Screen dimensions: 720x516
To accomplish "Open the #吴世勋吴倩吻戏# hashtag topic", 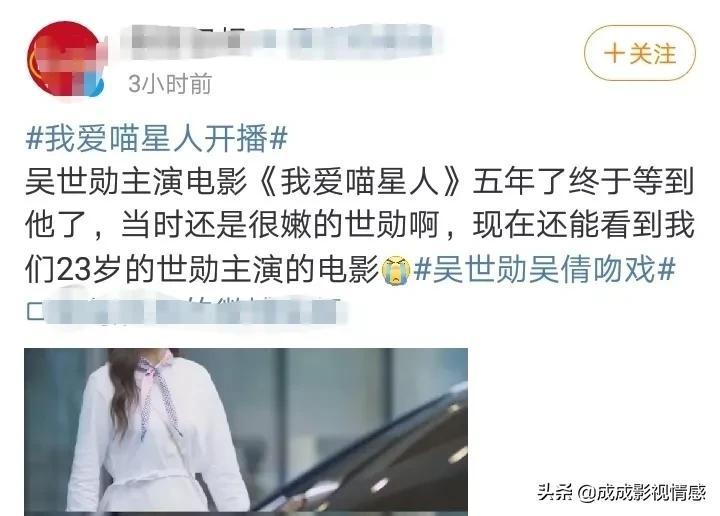I will click(545, 269).
